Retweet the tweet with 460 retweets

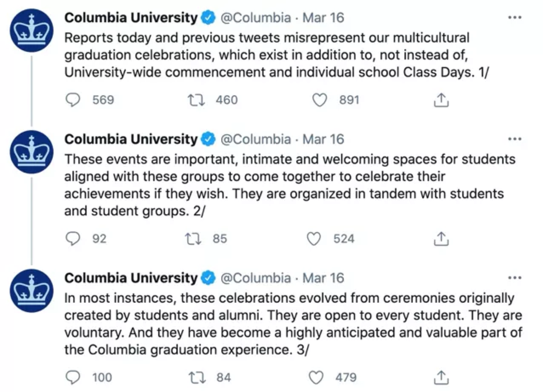tap(197, 100)
